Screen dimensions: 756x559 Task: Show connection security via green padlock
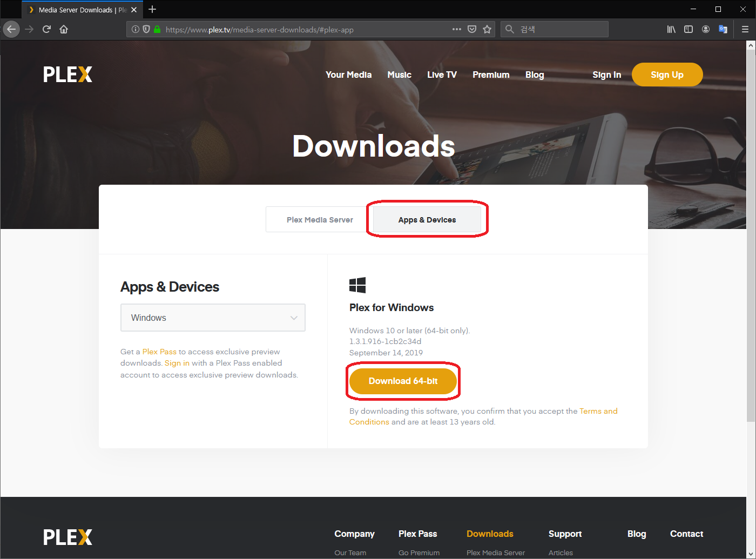pyautogui.click(x=157, y=29)
